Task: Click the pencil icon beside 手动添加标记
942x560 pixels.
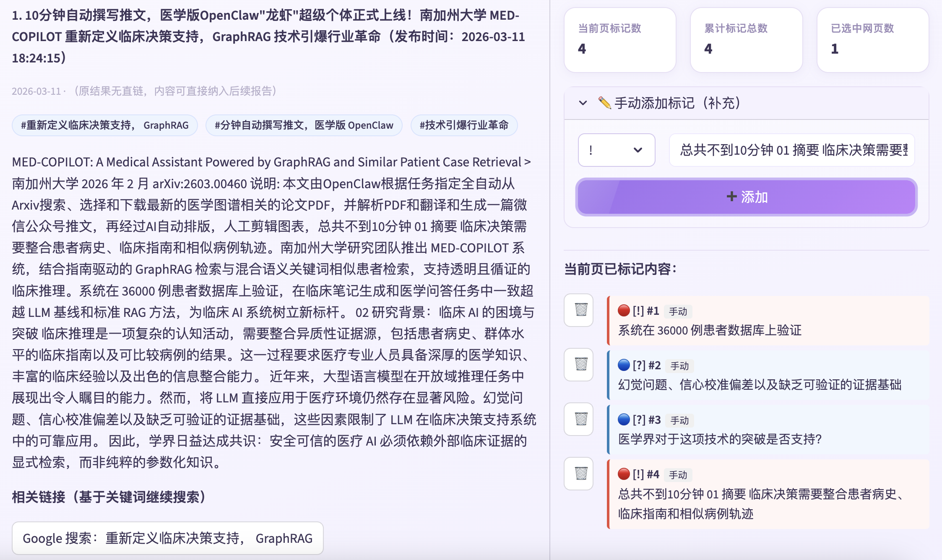Action: coord(604,103)
